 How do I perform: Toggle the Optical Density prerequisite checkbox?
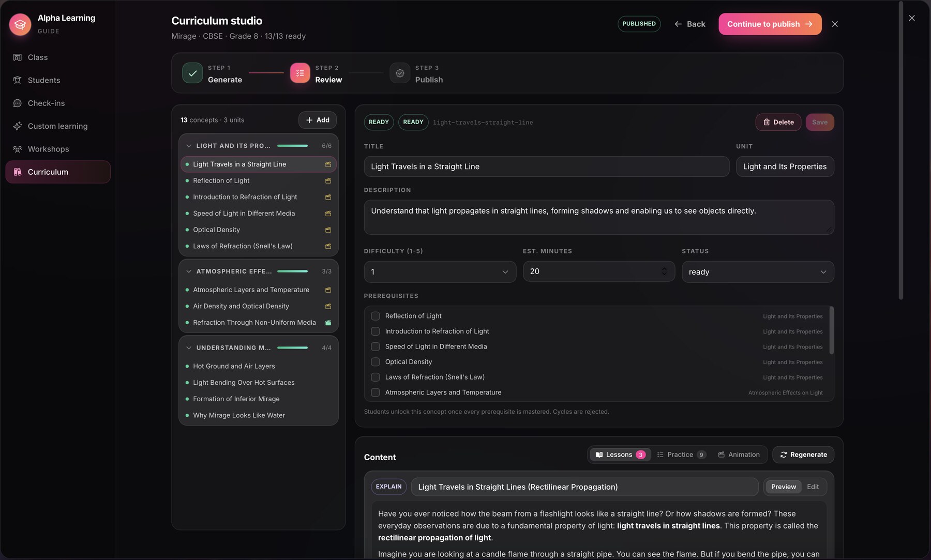(376, 362)
